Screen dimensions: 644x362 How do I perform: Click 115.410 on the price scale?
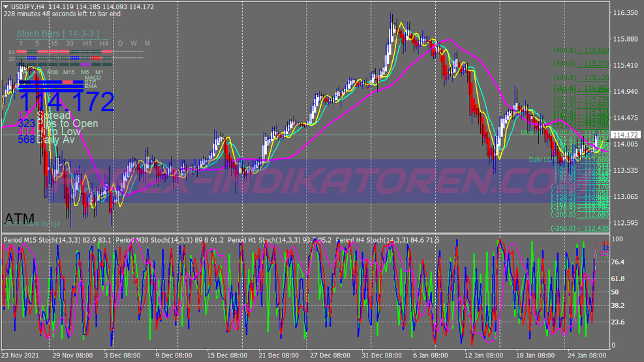(x=625, y=65)
